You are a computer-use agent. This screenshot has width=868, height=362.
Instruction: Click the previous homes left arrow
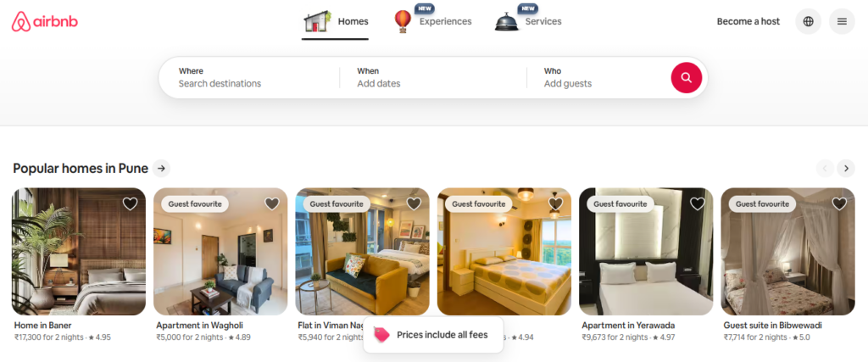pyautogui.click(x=825, y=168)
